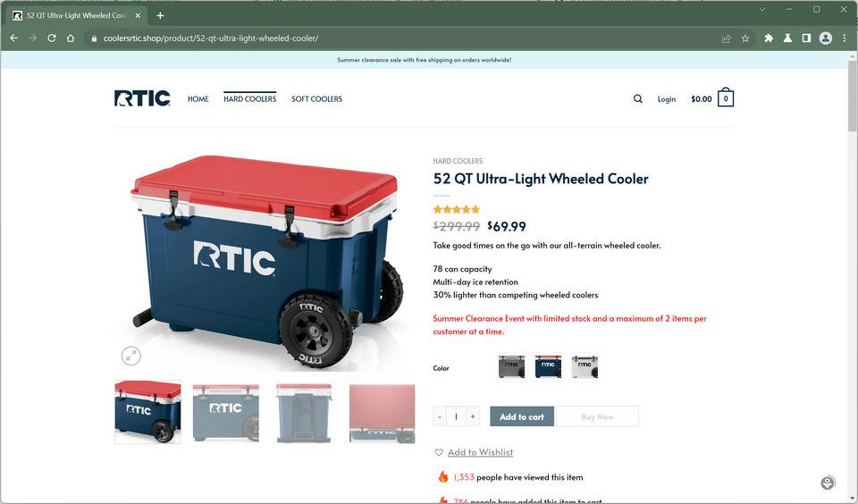Open the Soft Coolers menu item
858x504 pixels.
pyautogui.click(x=316, y=99)
